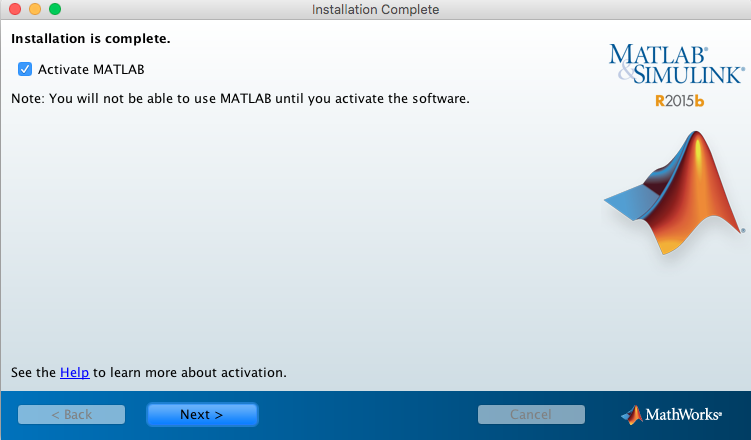Click the Installation Complete title bar
This screenshot has height=440, width=751.
375,9
